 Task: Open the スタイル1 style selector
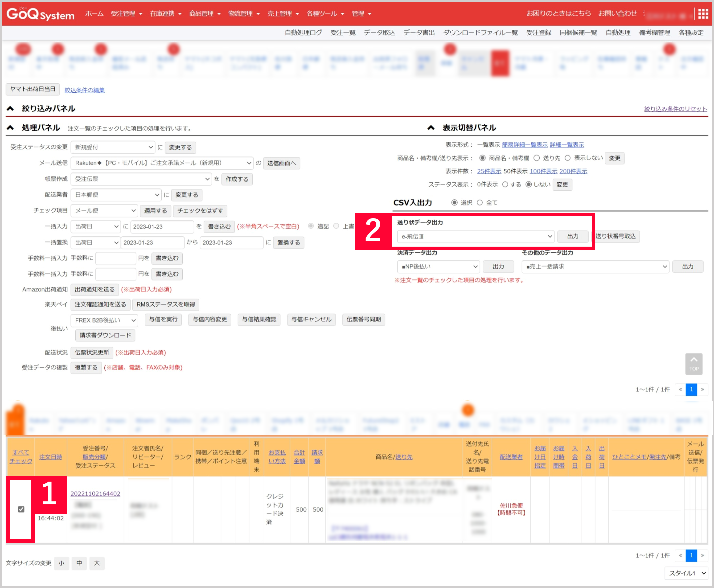pos(687,573)
